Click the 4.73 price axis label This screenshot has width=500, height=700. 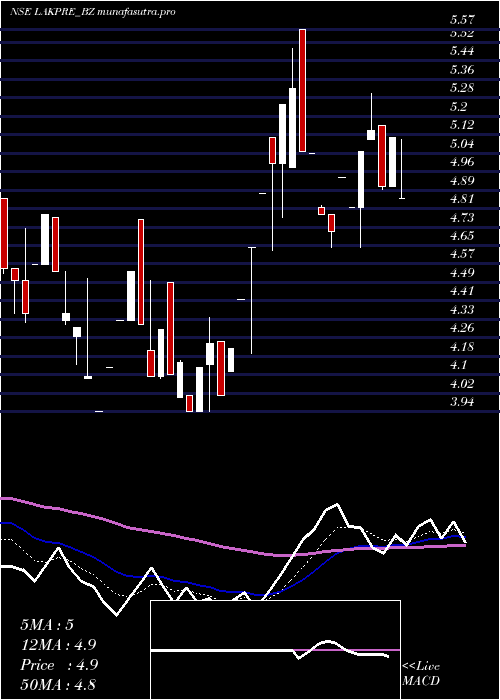tap(462, 217)
